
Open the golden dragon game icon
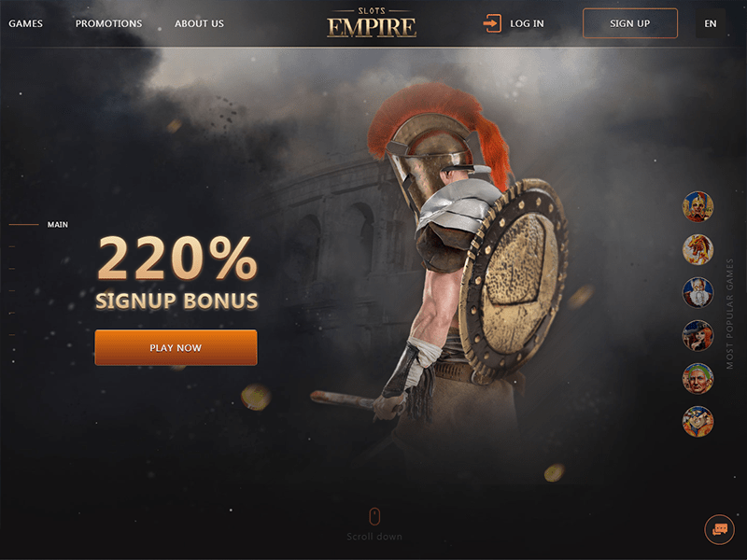(698, 249)
